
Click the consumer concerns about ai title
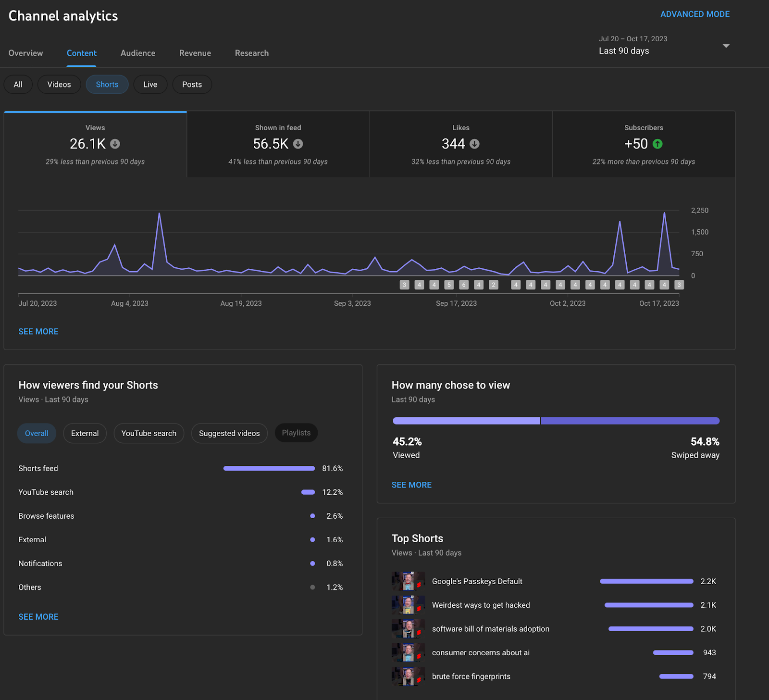pos(481,652)
